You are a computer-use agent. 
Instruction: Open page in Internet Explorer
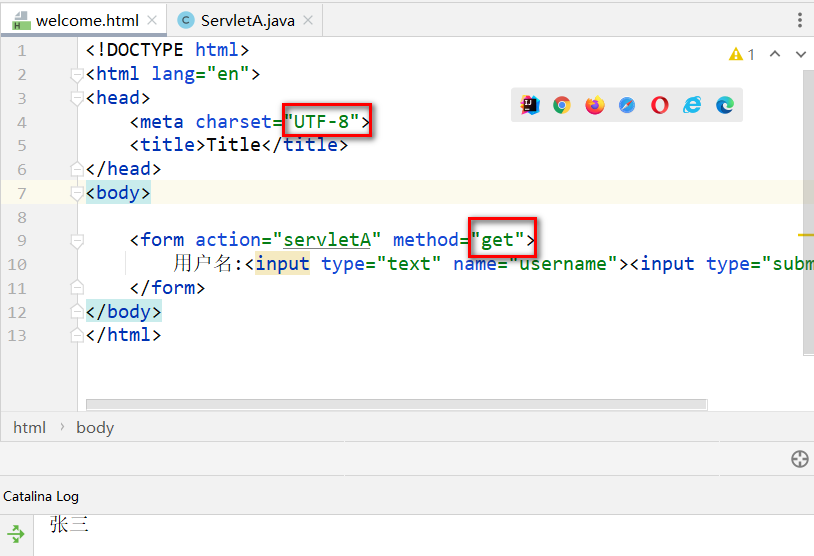(692, 105)
